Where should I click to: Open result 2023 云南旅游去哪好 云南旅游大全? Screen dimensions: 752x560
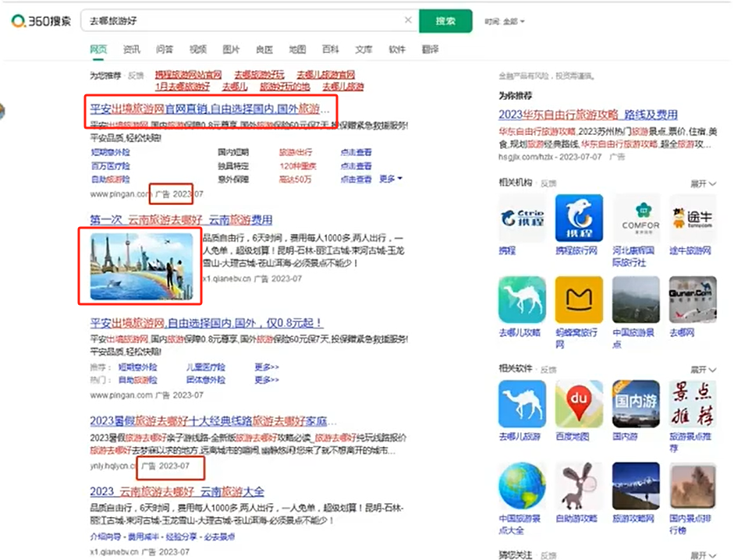(x=177, y=491)
